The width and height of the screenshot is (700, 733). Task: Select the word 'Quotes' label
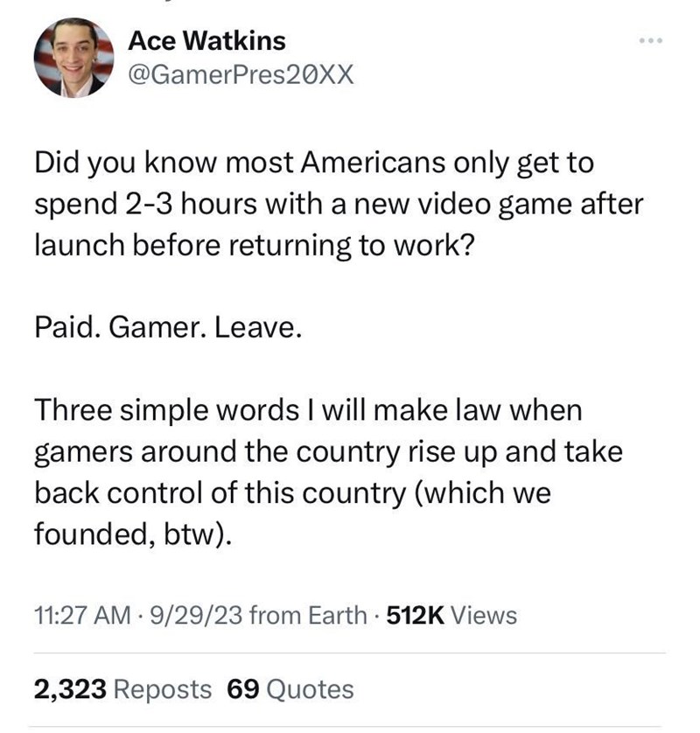pyautogui.click(x=310, y=690)
